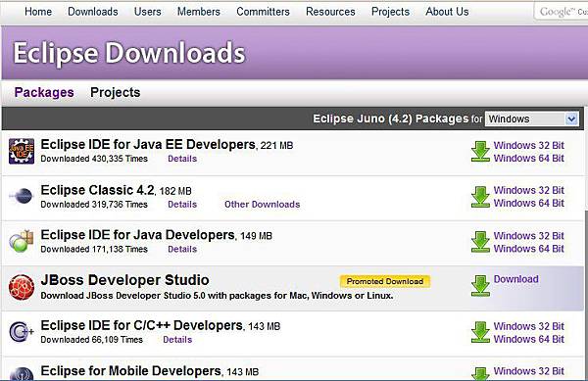The height and width of the screenshot is (381, 588).
Task: Download Mobile Developers Windows 32 Bit
Action: point(529,371)
